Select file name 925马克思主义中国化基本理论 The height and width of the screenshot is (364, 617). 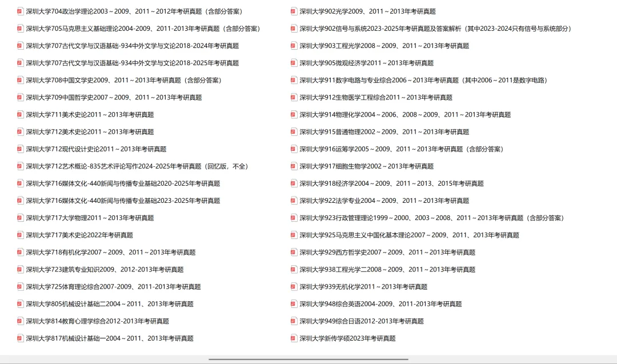[409, 235]
